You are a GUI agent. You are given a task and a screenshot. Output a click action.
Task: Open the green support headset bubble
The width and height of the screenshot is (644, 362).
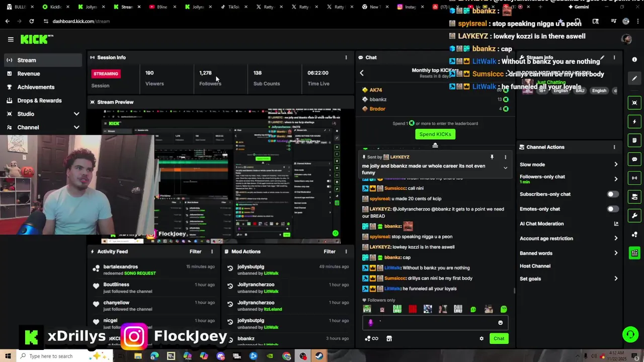[x=630, y=334]
